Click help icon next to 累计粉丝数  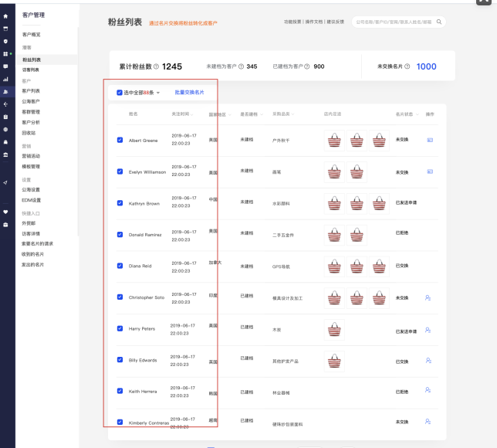tap(157, 66)
